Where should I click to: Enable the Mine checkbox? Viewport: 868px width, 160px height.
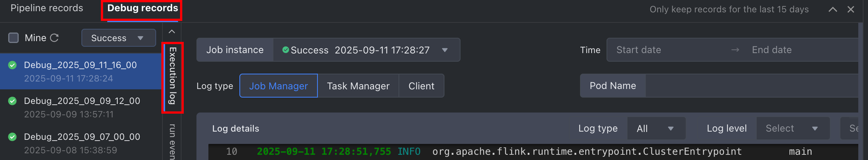click(x=13, y=38)
